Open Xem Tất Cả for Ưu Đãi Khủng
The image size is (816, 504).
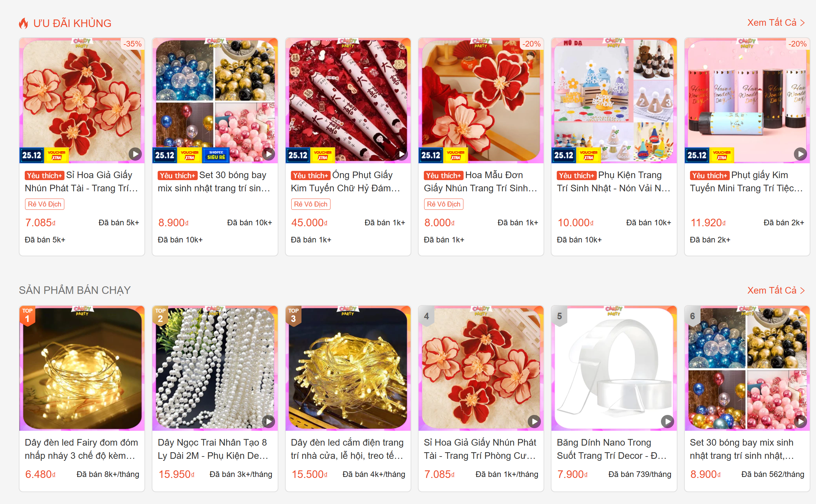click(x=776, y=23)
